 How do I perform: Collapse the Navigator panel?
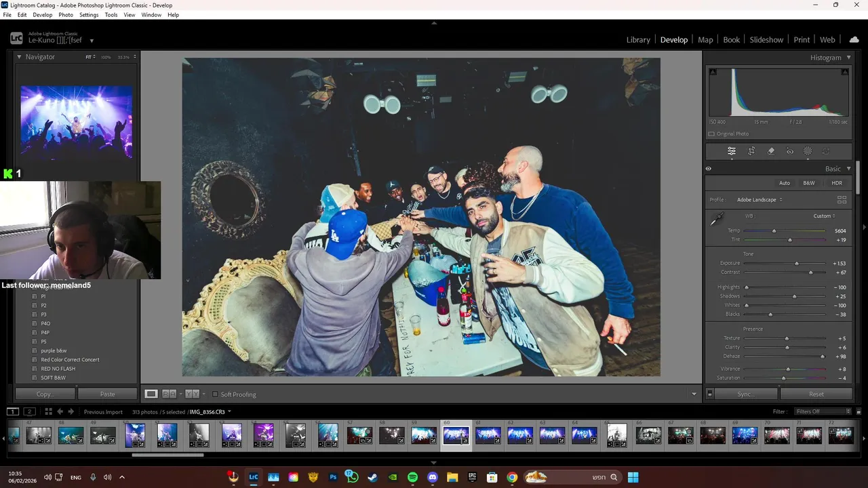pyautogui.click(x=19, y=57)
